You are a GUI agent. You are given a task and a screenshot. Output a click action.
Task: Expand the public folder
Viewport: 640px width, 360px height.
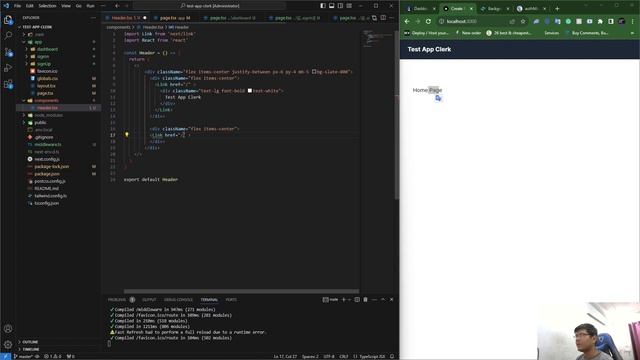[40, 122]
